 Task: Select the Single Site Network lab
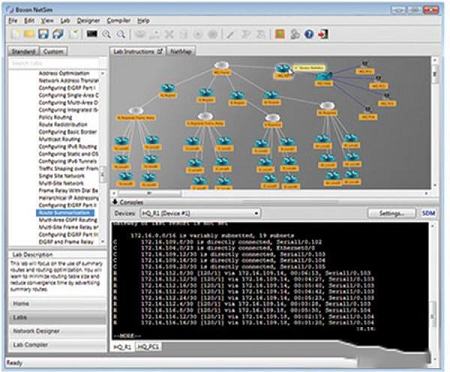click(62, 176)
